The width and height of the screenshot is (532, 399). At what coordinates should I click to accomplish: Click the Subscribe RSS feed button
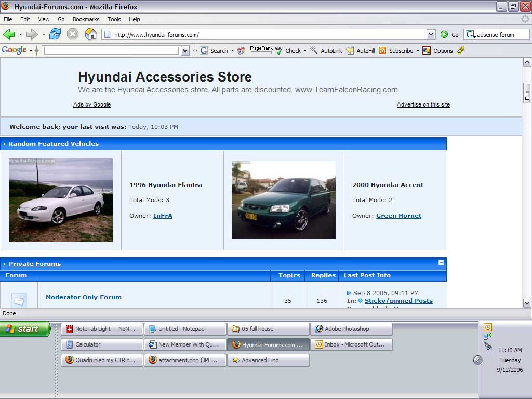coord(396,51)
